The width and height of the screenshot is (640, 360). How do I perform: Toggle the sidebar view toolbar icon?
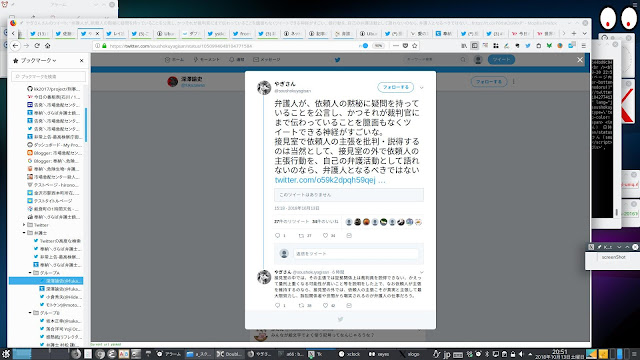click(475, 46)
